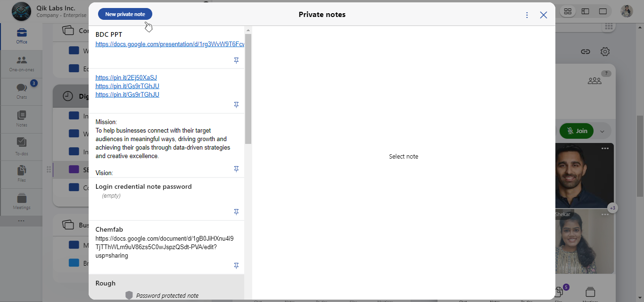Select the password protected Rough note

pos(166,288)
